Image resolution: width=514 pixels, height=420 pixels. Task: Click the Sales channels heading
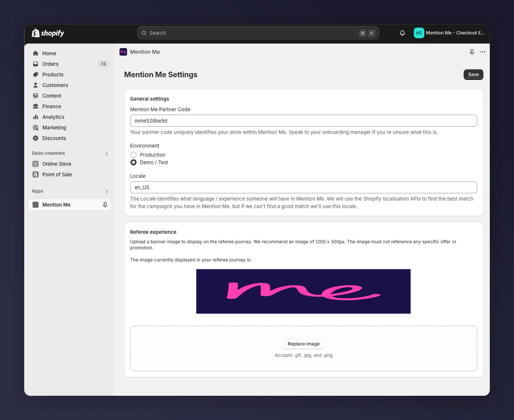[48, 153]
